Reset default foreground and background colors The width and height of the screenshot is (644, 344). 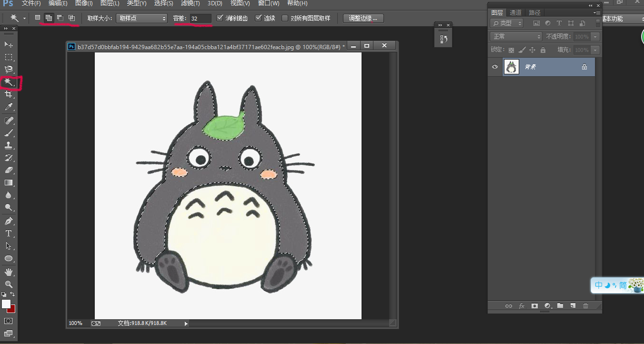coord(4,294)
